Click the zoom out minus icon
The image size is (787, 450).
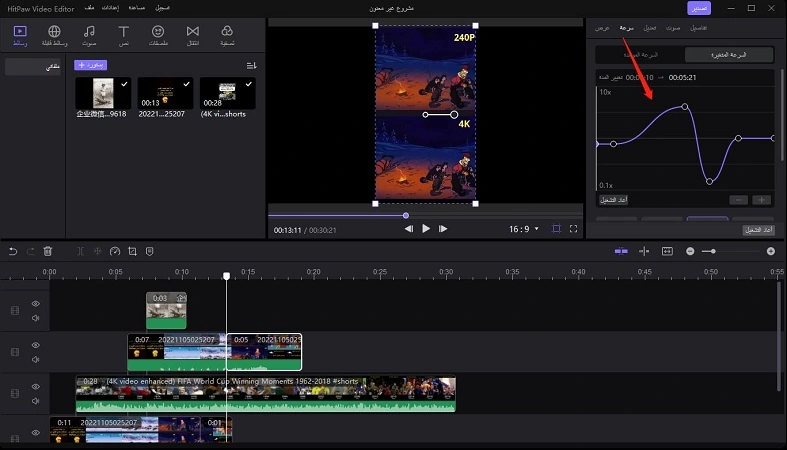[x=690, y=251]
